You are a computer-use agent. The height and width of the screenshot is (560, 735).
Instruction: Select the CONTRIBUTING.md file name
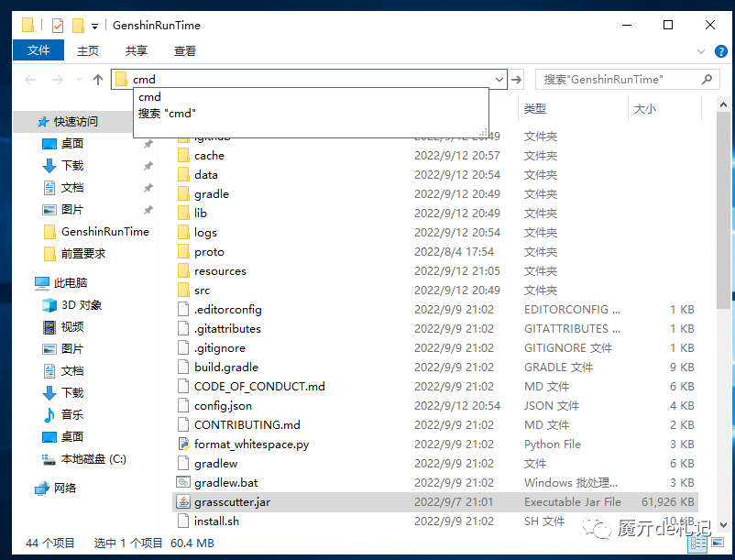pos(247,425)
